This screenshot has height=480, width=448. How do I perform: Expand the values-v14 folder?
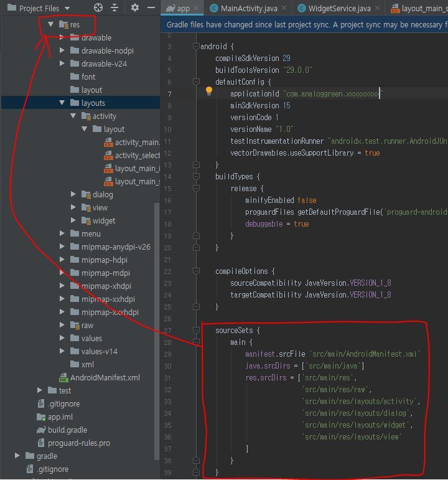click(62, 351)
